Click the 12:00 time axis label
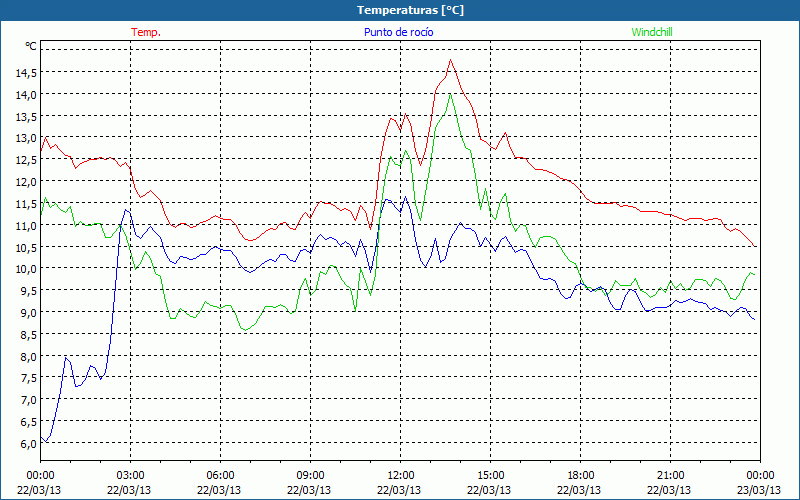The image size is (800, 500). (401, 476)
